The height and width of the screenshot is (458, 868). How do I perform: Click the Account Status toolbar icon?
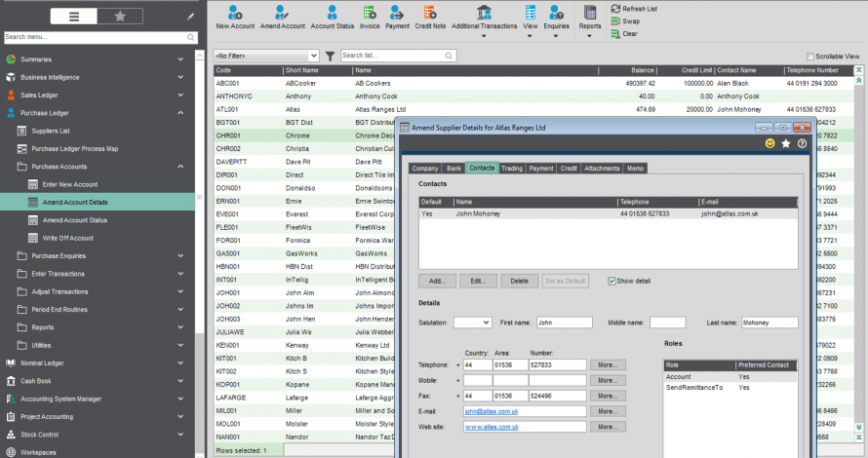pos(333,18)
